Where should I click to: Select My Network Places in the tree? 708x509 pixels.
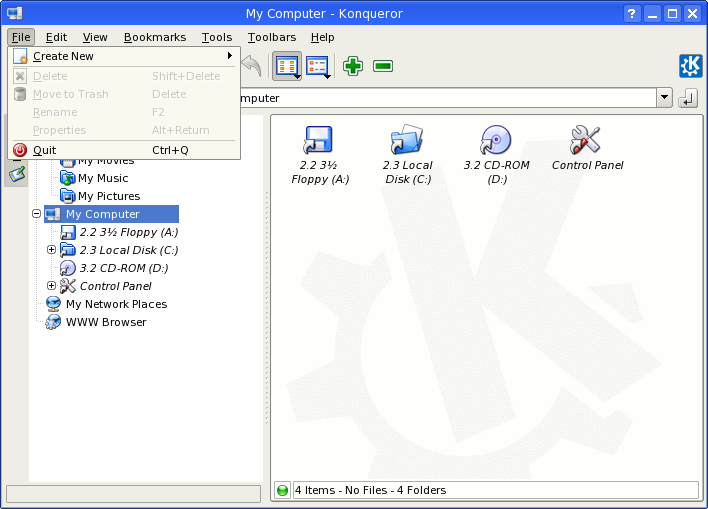click(116, 304)
